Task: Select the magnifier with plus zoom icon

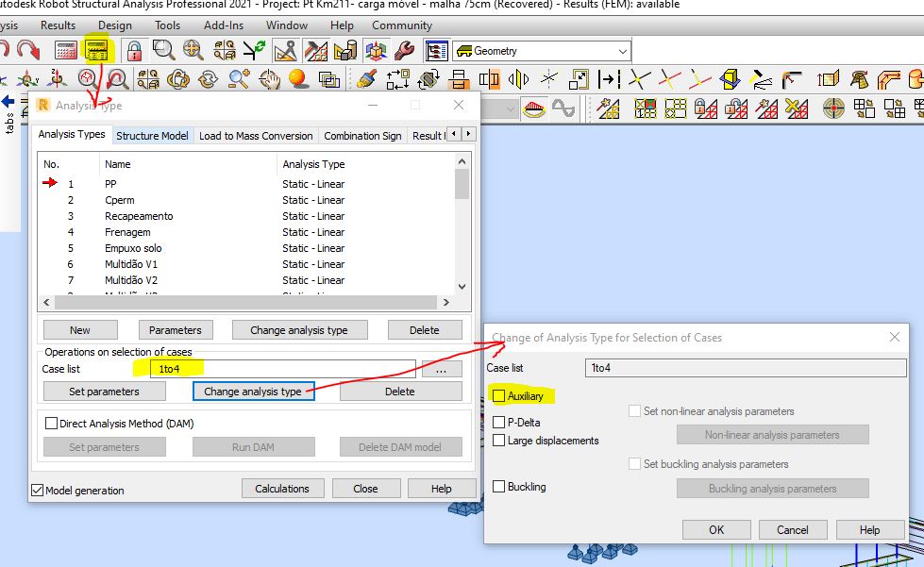Action: pyautogui.click(x=239, y=79)
